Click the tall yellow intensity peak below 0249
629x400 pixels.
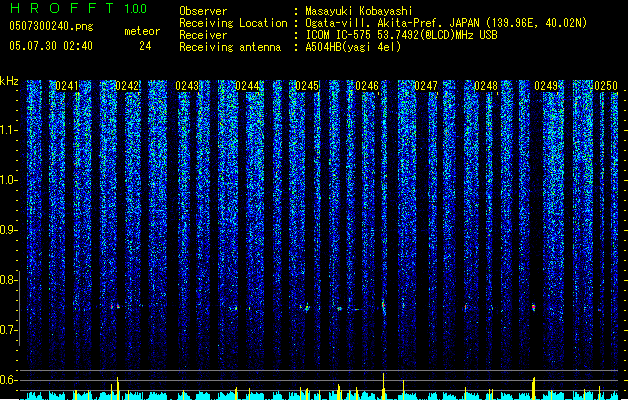click(534, 388)
